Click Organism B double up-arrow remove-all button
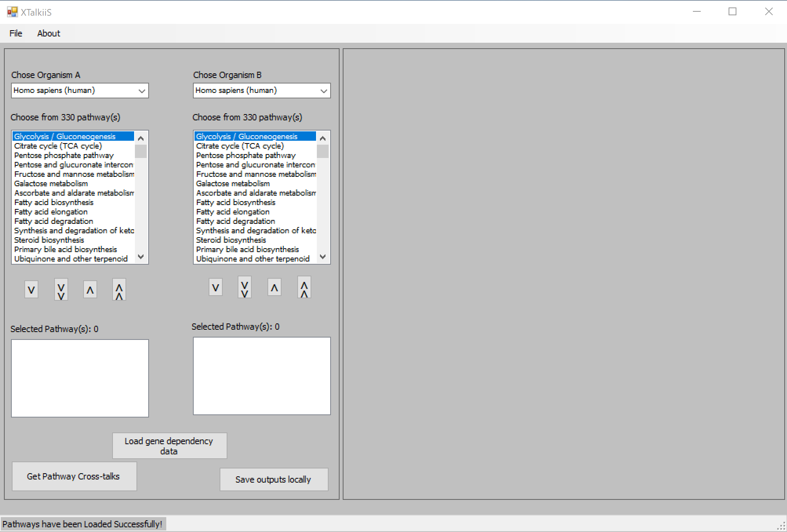 tap(304, 288)
